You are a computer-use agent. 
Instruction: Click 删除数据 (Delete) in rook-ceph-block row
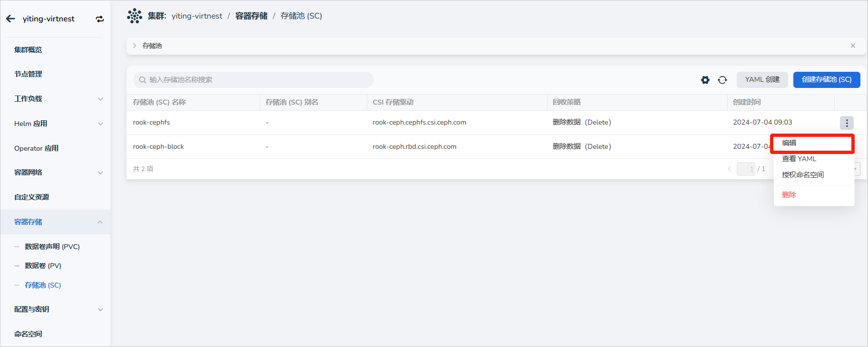(x=582, y=146)
